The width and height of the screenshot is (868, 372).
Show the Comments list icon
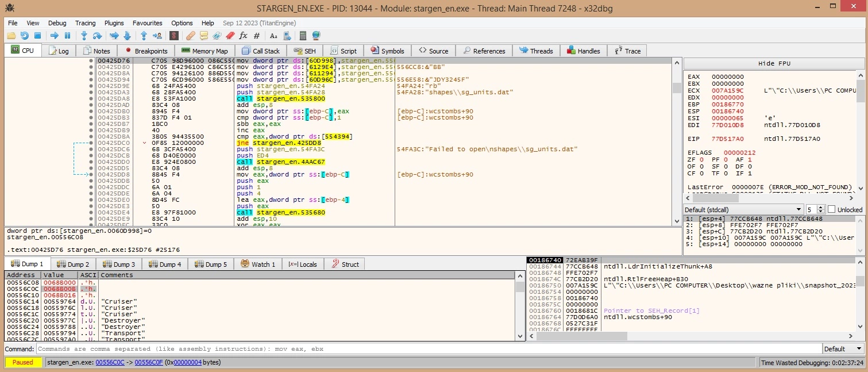point(204,36)
